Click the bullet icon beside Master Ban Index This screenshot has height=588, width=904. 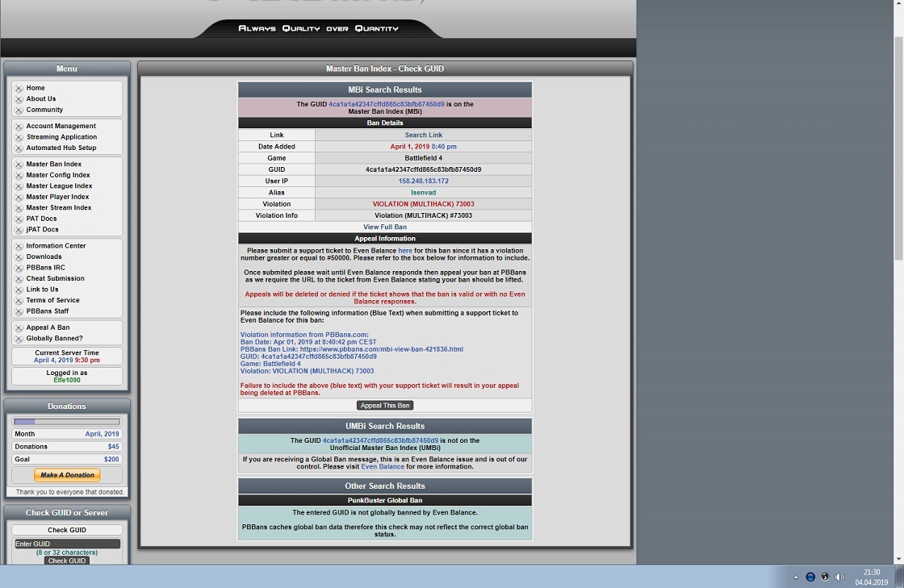19,164
